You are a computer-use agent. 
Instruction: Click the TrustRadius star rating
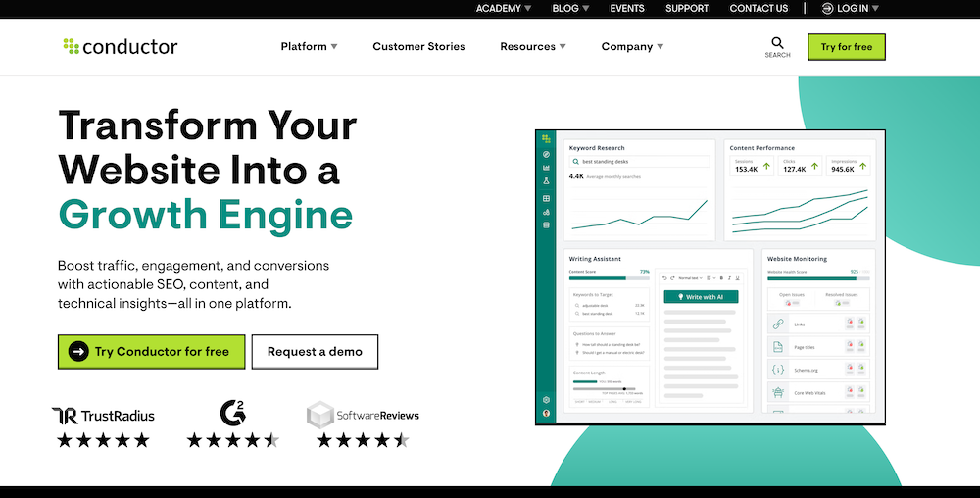click(x=103, y=440)
